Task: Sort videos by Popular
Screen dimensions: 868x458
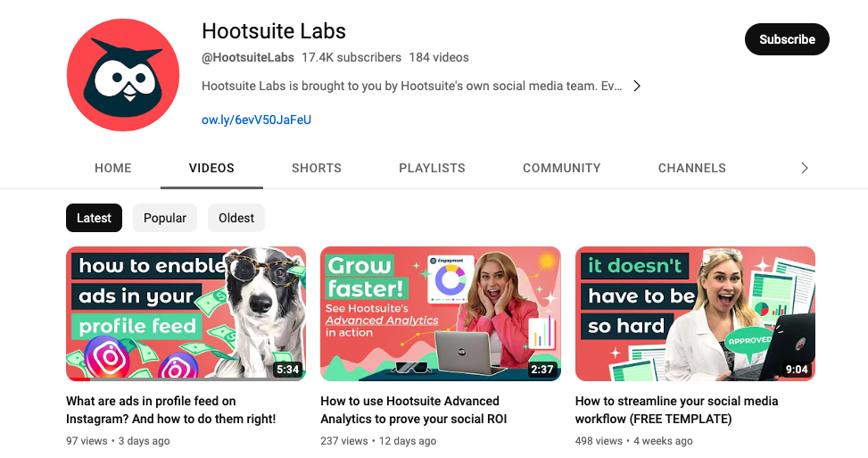Action: [x=165, y=218]
